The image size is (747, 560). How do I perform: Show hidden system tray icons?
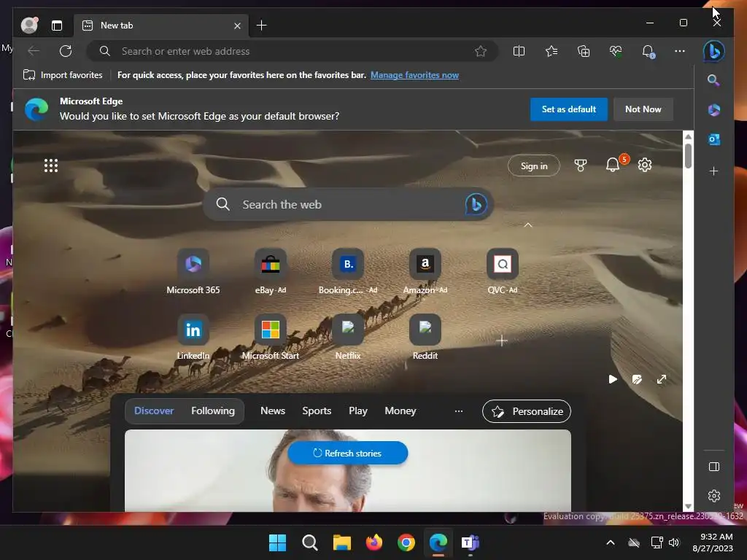[611, 542]
